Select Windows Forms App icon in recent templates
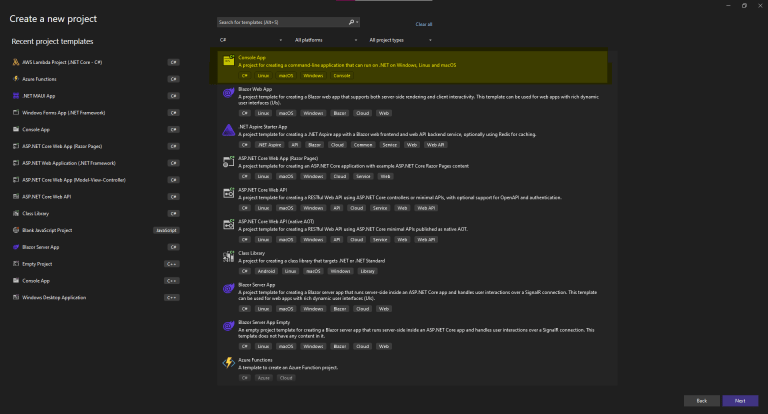The image size is (768, 414). click(x=15, y=113)
